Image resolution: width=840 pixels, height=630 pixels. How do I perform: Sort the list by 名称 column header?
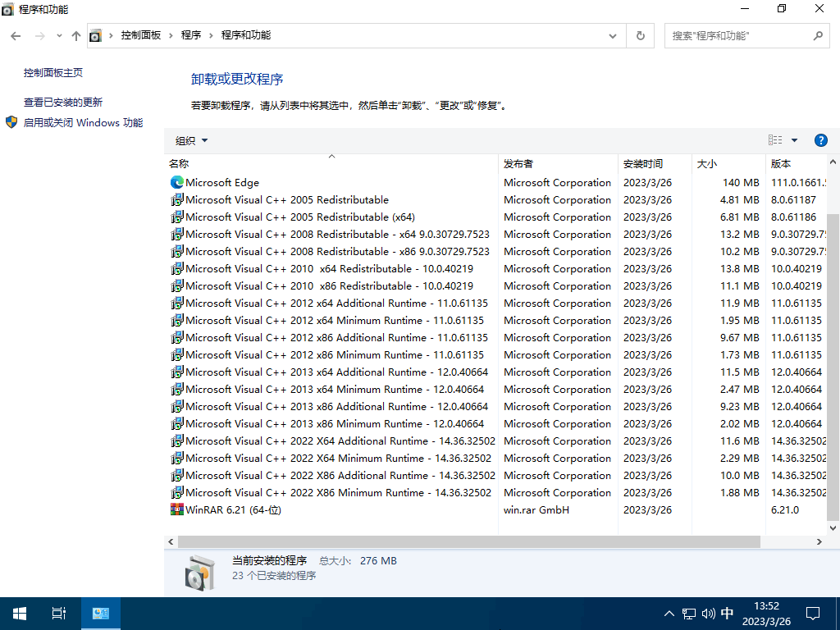(179, 163)
